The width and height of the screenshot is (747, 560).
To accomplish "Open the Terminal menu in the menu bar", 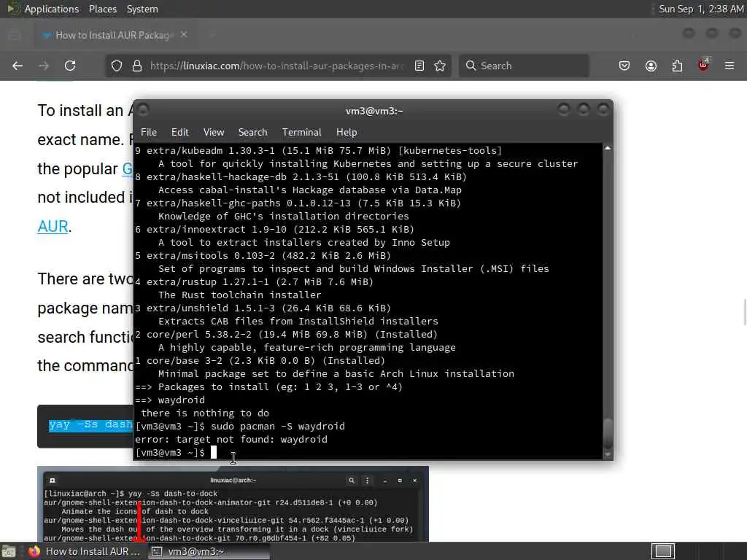I will [301, 133].
